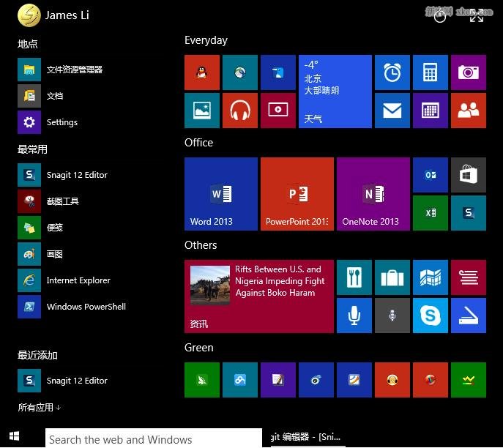Open Settings from the left list
This screenshot has width=503, height=448.
[x=48, y=122]
